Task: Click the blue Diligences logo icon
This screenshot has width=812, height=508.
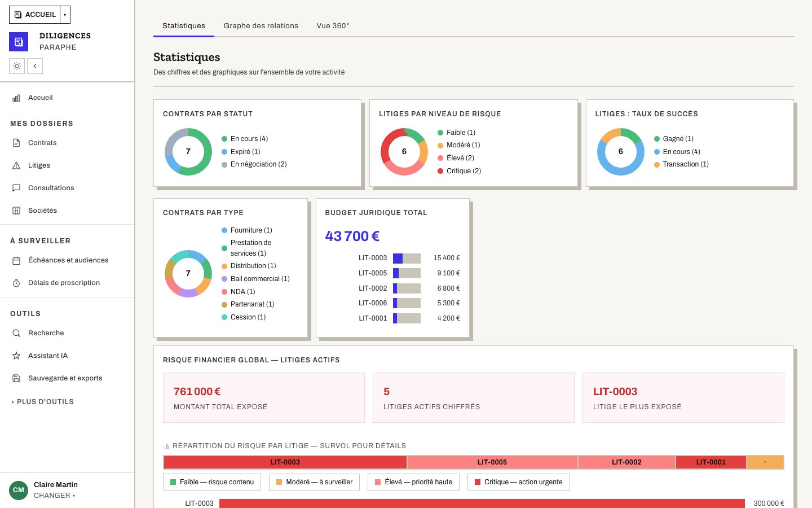Action: (19, 42)
